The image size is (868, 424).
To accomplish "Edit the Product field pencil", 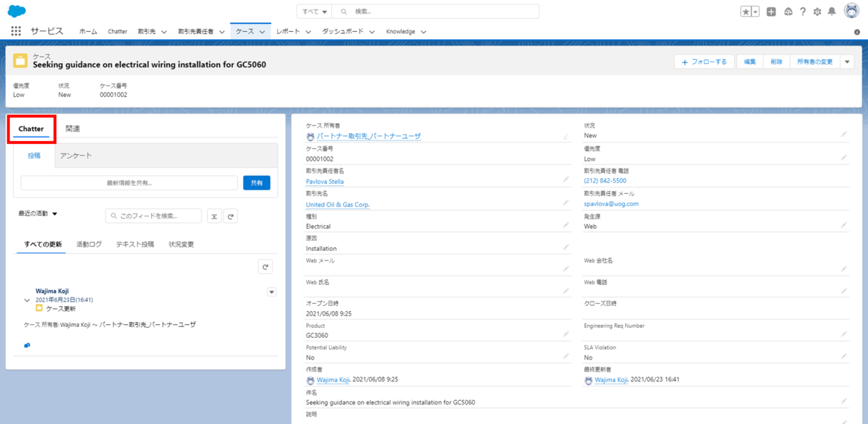I will click(x=566, y=334).
